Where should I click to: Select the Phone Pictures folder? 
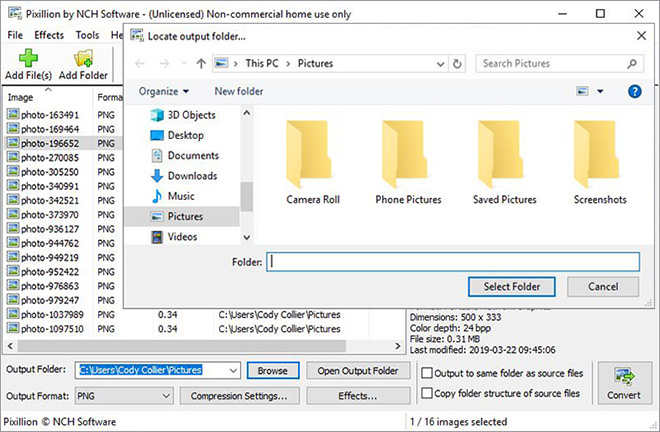coord(408,162)
